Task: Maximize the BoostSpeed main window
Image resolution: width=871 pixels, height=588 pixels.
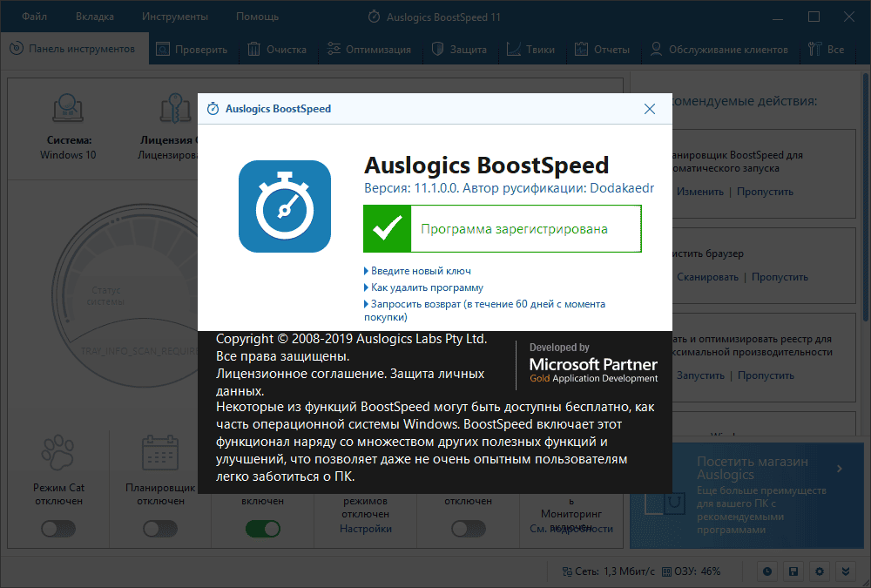Action: click(x=814, y=17)
